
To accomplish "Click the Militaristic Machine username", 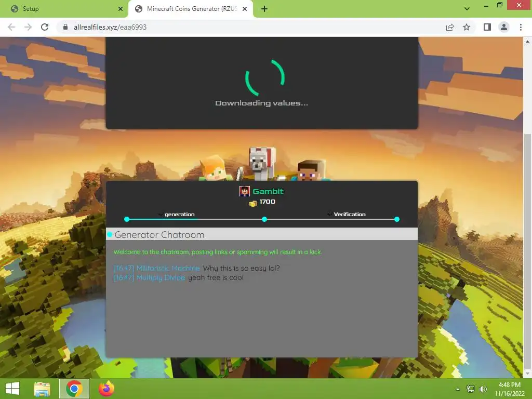I will pos(168,268).
